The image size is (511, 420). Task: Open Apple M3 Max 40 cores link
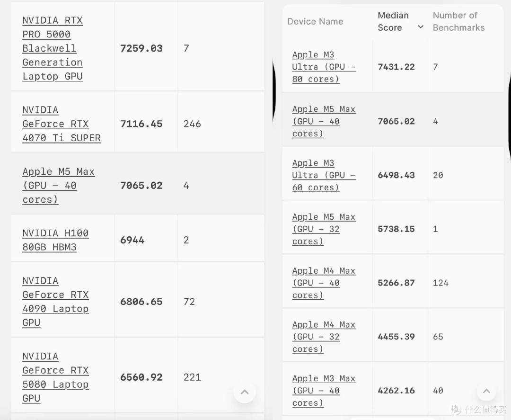pos(324,390)
